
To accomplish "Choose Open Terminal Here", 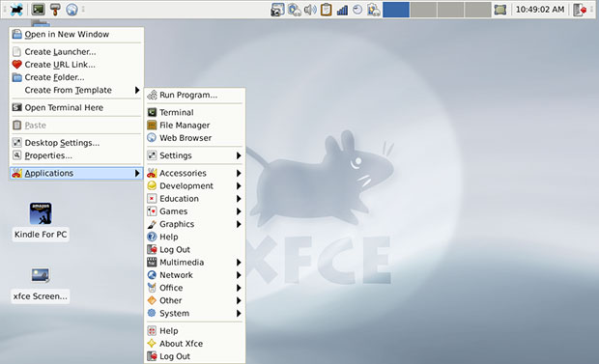I will (76, 108).
